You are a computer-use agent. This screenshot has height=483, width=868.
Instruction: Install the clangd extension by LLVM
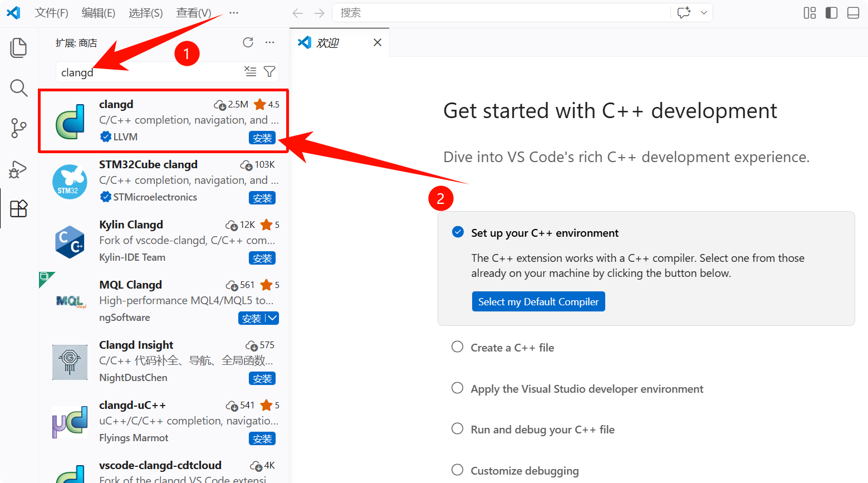[262, 138]
